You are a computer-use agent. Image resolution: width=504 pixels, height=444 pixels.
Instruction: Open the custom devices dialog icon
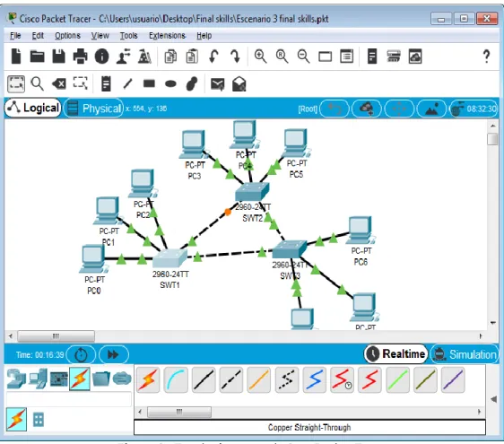[346, 57]
